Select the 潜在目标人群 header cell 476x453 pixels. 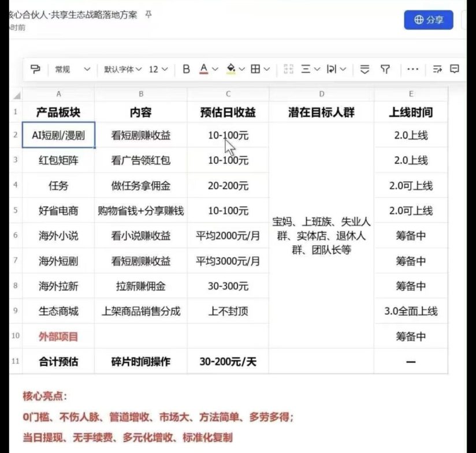pos(322,112)
